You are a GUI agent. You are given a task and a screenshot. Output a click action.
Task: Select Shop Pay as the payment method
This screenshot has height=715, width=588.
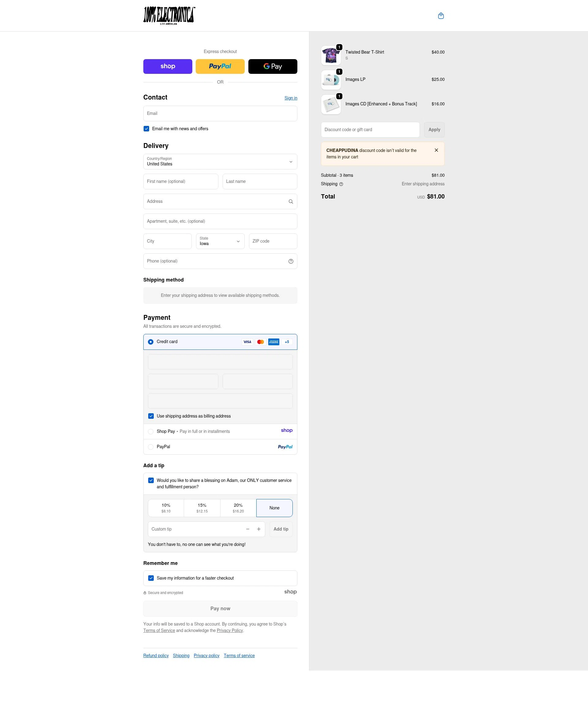(x=150, y=431)
